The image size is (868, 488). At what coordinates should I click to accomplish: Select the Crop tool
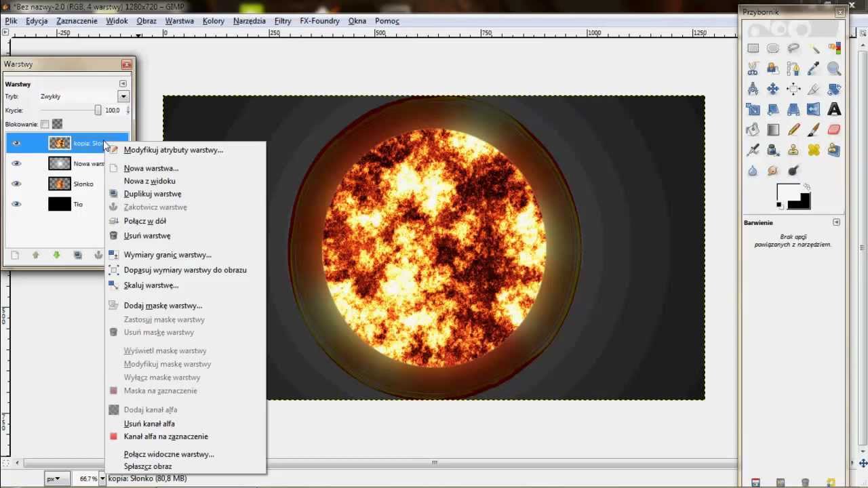(814, 89)
